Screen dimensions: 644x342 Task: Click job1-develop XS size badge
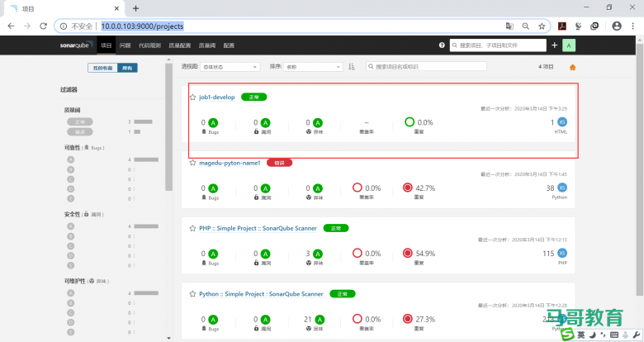(562, 121)
